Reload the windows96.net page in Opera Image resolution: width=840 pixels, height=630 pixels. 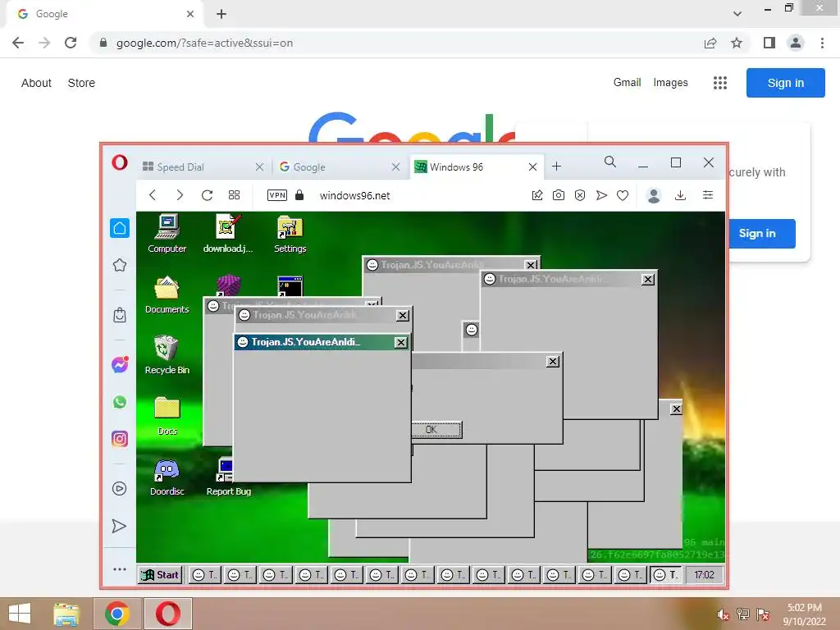pos(207,195)
